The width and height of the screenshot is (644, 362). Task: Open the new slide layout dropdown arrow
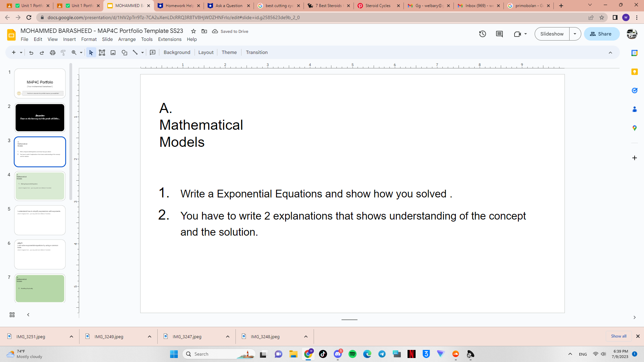(21, 53)
